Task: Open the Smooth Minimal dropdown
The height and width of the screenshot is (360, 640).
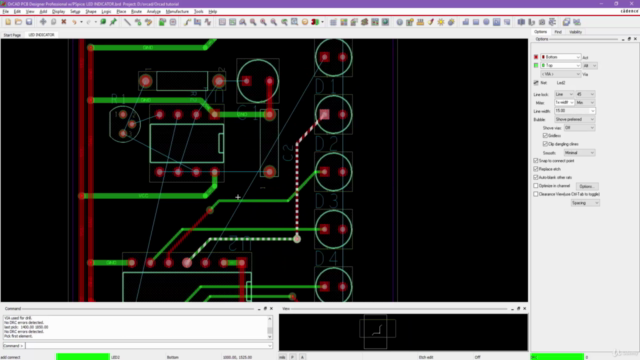Action: coord(579,153)
